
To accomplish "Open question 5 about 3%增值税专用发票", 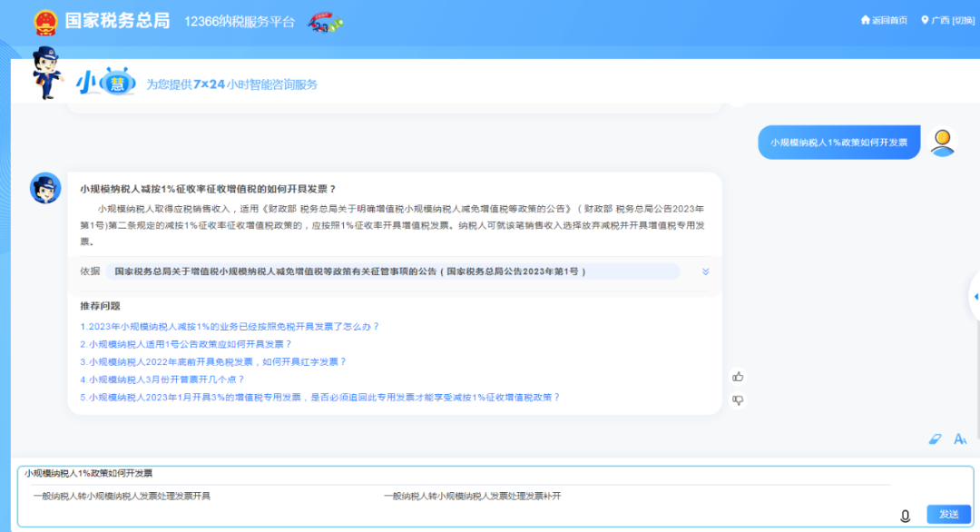I will point(320,397).
